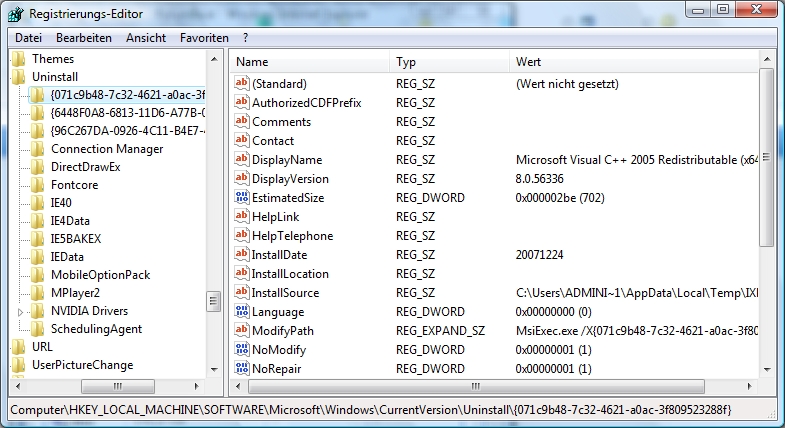Click the string icon of (Standard) value

(242, 83)
